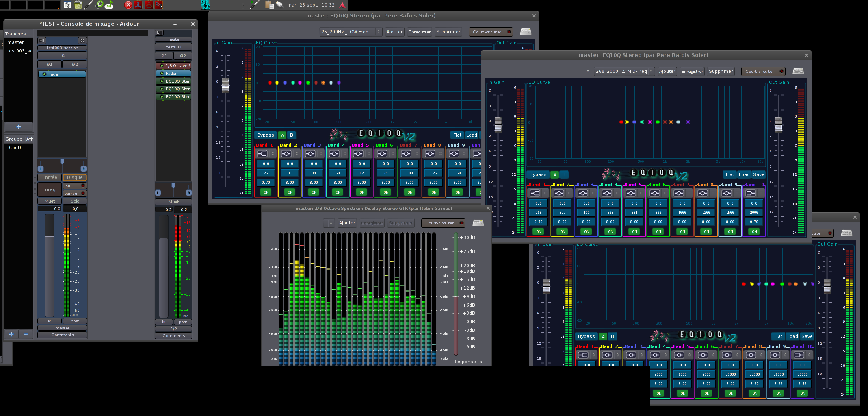Select the -(tout)- group entry
This screenshot has width=868, height=416.
pos(15,148)
